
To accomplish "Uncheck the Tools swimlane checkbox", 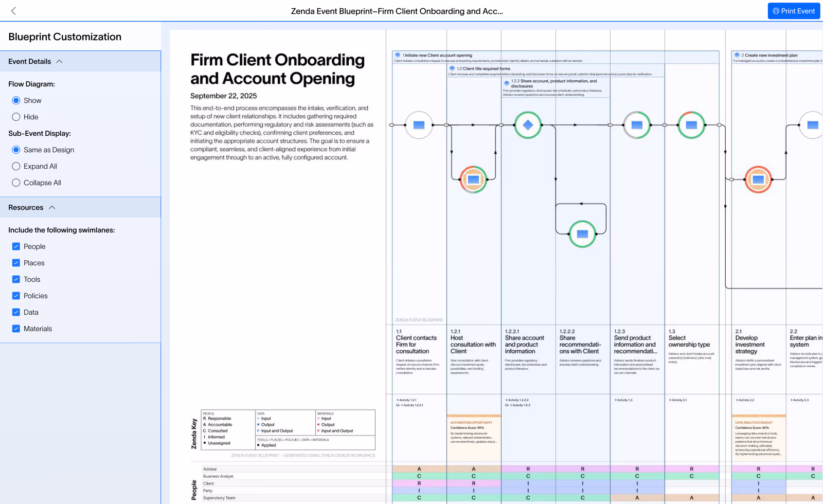I will point(16,279).
